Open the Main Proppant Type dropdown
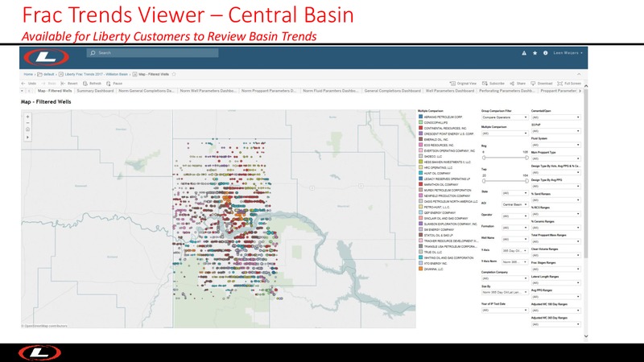 pos(556,158)
